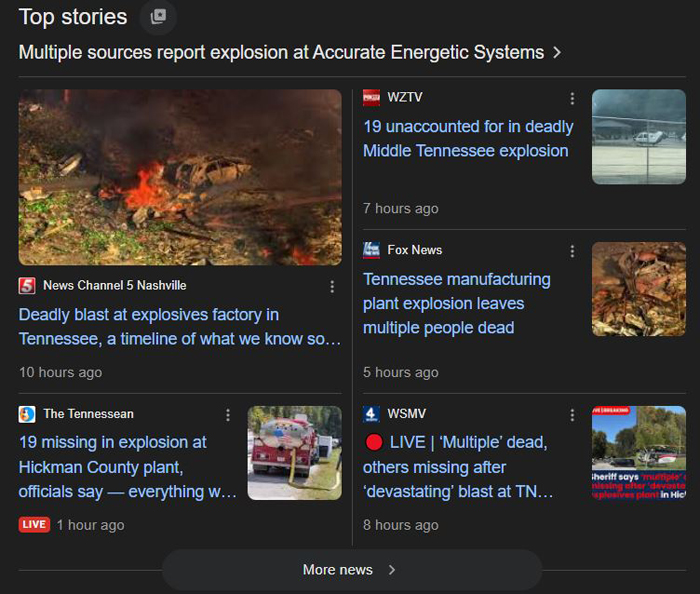Open WSMV live 'Multiple dead, others missing' story

458,467
